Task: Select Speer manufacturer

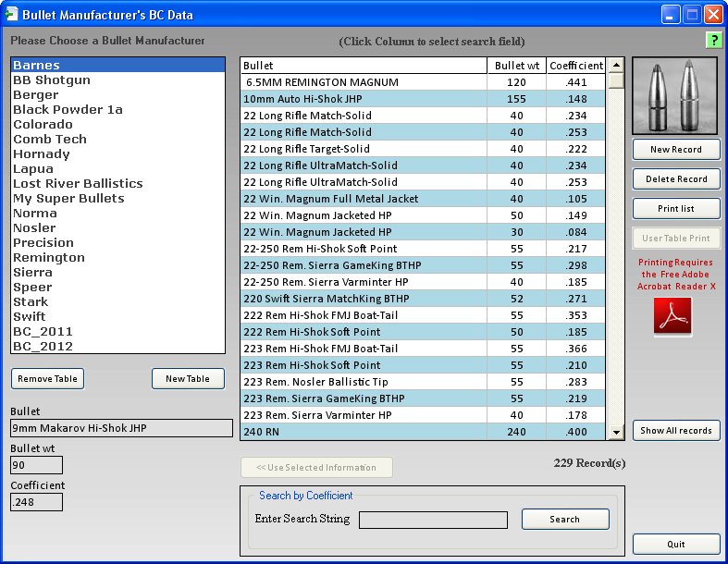Action: click(x=117, y=288)
